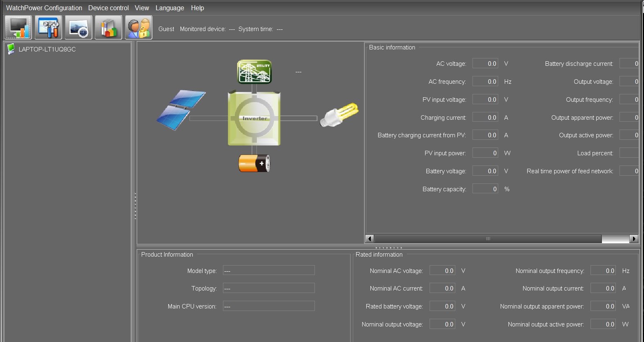Click the light bulb load icon
644x342 pixels.
339,115
